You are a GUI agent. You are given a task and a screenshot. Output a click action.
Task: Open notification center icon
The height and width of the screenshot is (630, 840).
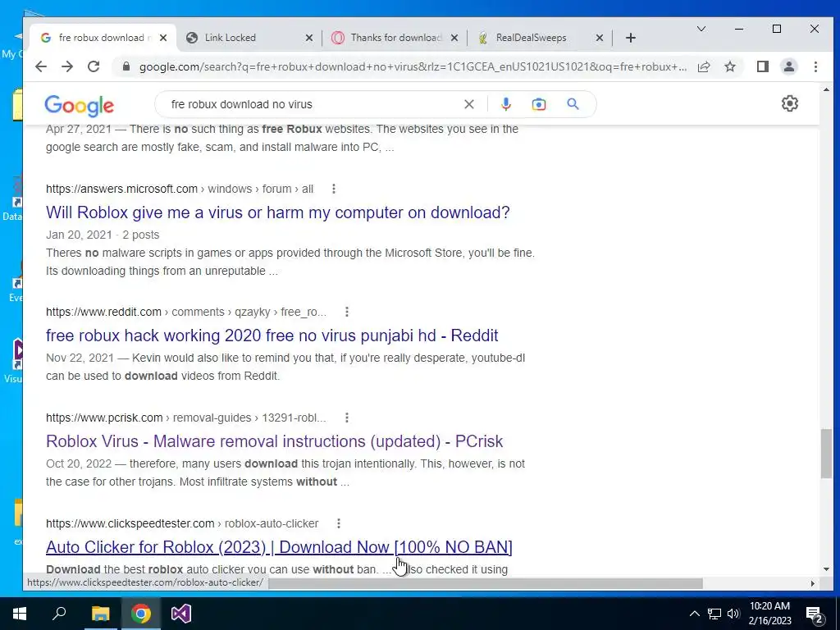pos(815,614)
